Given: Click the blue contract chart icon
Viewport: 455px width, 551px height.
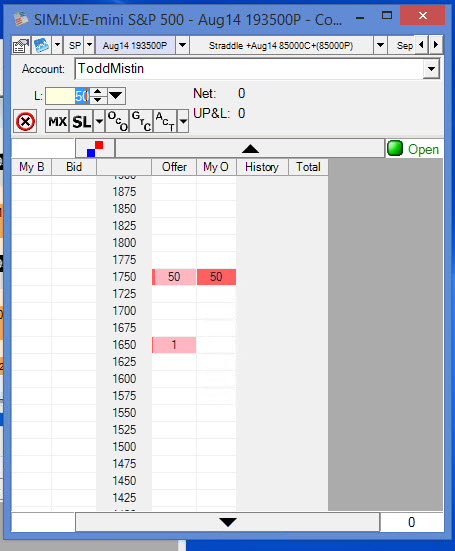Looking at the screenshot, I should coord(41,45).
